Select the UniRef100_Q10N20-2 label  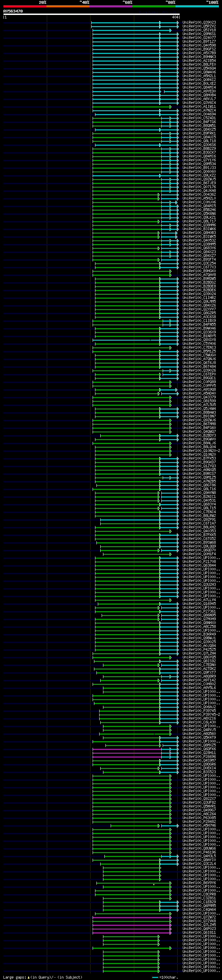click(x=201, y=451)
